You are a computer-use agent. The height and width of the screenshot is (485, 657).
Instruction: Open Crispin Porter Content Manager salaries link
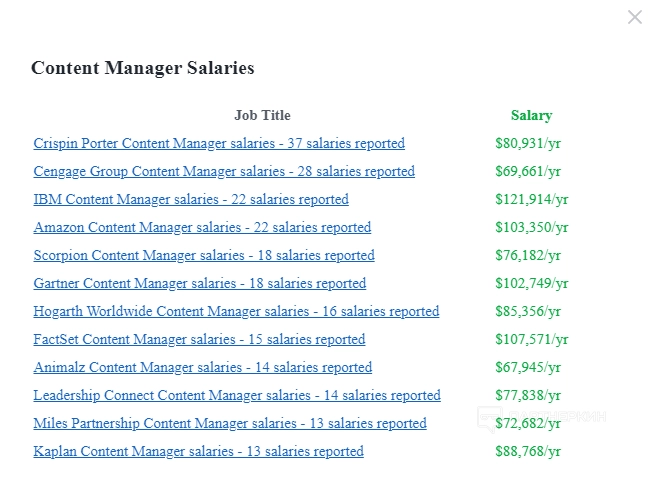coord(219,144)
